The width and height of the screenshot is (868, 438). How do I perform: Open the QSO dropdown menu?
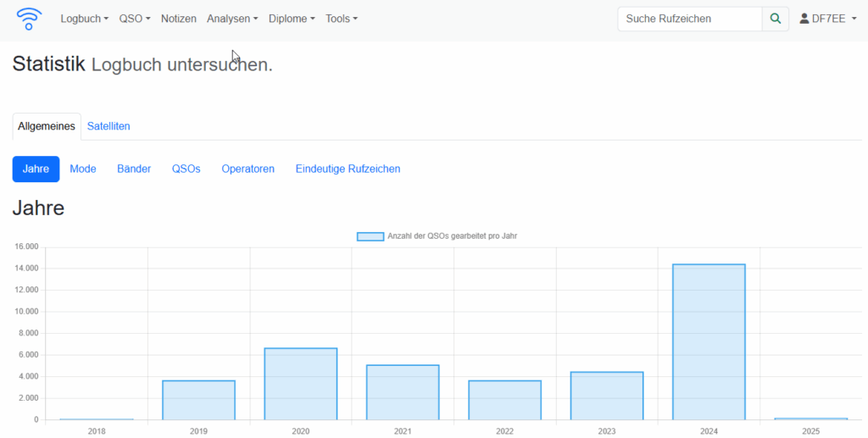[x=134, y=19]
